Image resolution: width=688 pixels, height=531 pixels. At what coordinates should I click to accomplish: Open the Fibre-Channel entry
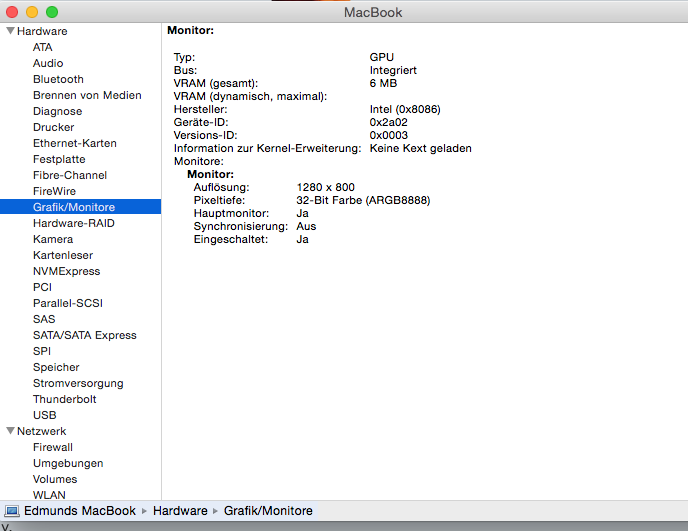[x=70, y=175]
